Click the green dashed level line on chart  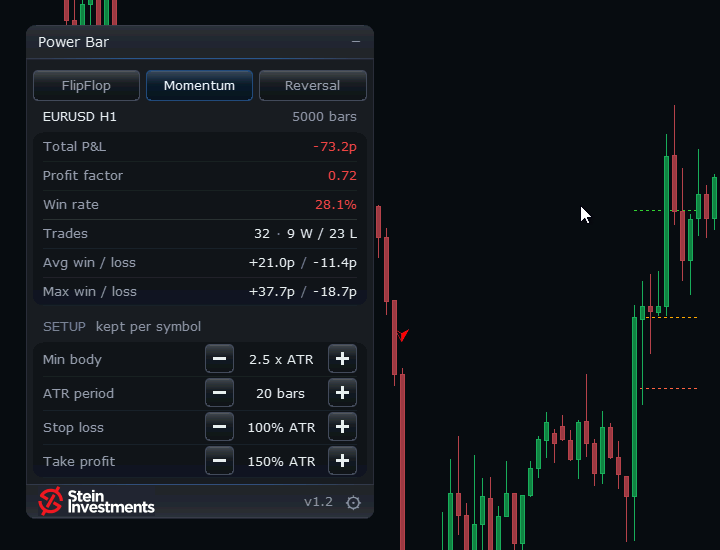665,211
